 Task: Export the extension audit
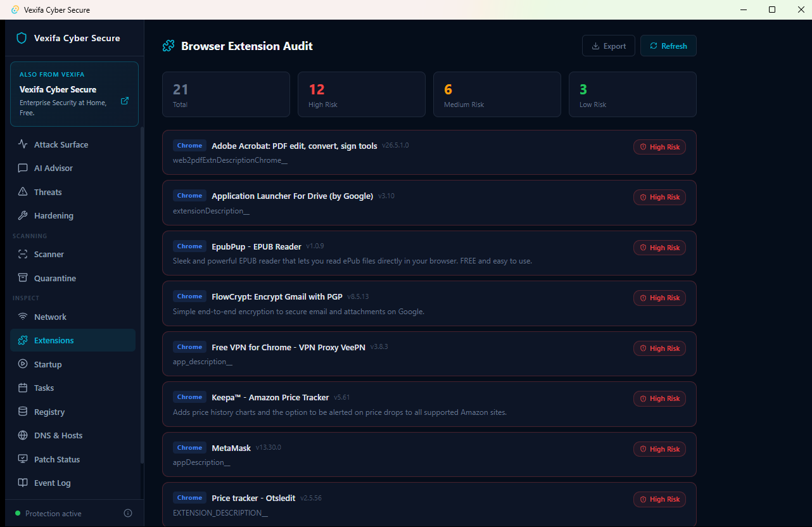point(609,46)
